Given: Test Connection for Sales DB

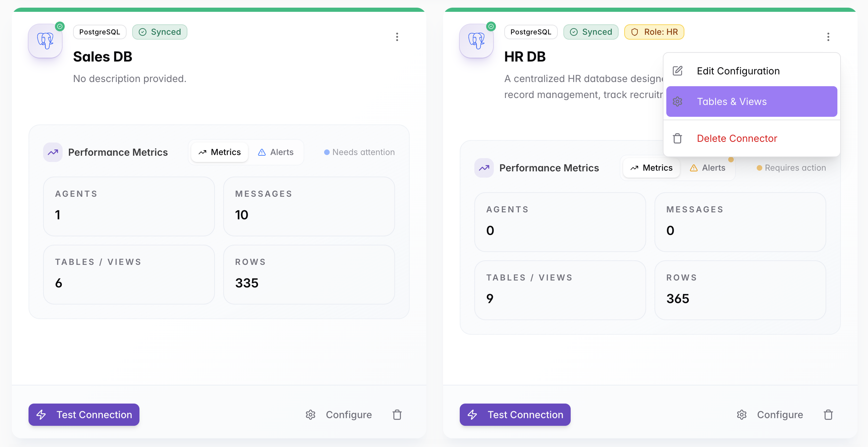Looking at the screenshot, I should tap(84, 415).
